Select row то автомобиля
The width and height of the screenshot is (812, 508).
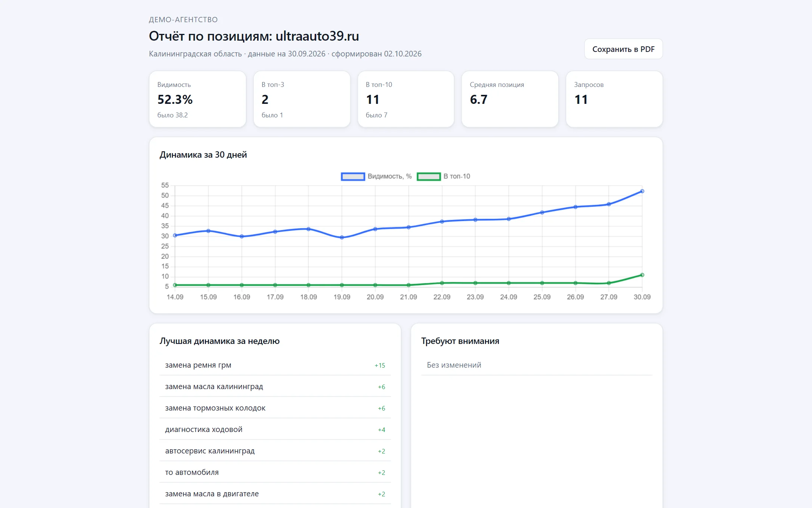(x=275, y=472)
